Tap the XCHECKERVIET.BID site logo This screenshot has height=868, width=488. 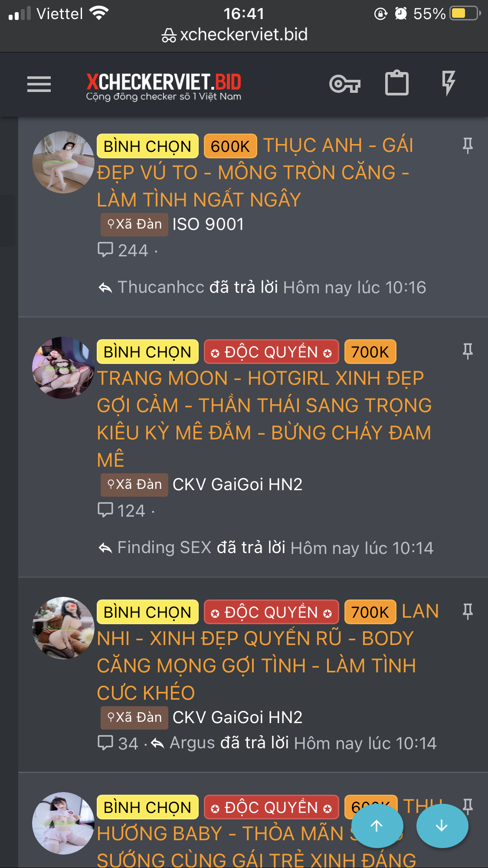click(164, 87)
